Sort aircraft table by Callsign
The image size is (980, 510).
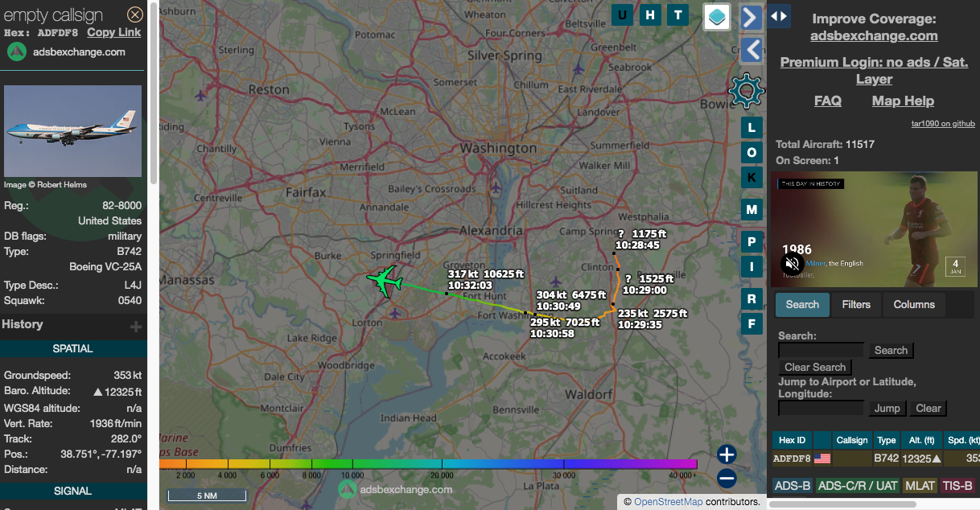[852, 440]
